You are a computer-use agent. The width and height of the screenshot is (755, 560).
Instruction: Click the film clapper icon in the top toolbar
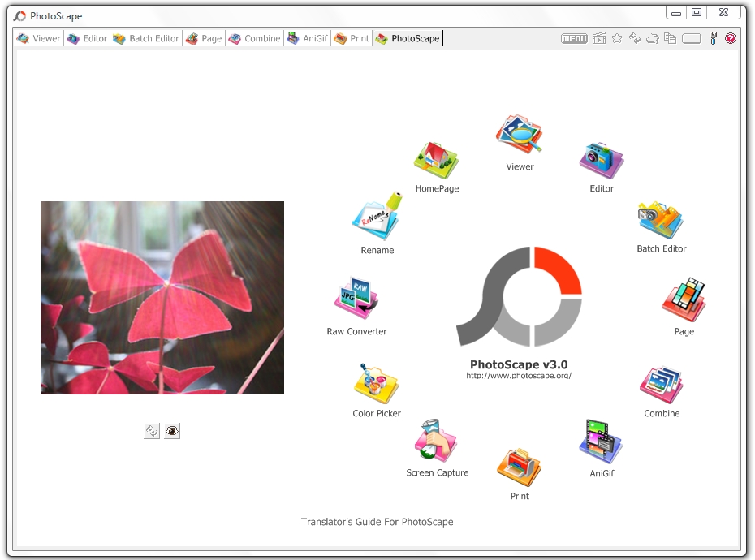(599, 38)
